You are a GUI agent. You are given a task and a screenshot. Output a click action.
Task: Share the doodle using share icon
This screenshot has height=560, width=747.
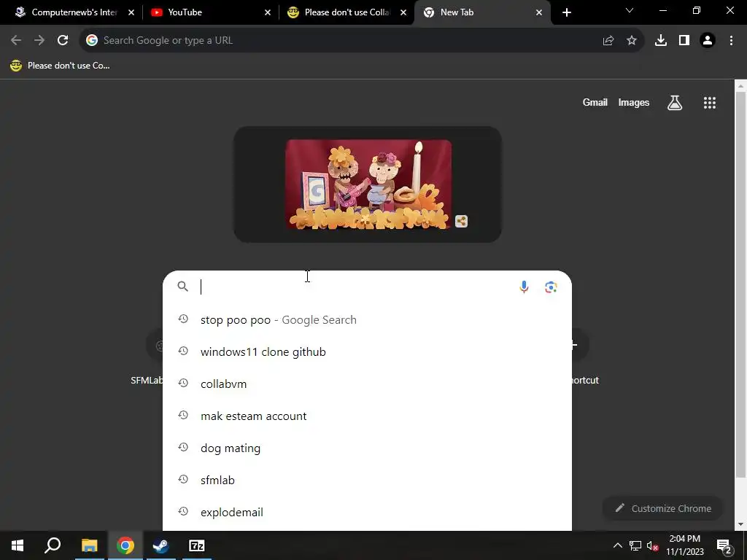(x=461, y=222)
